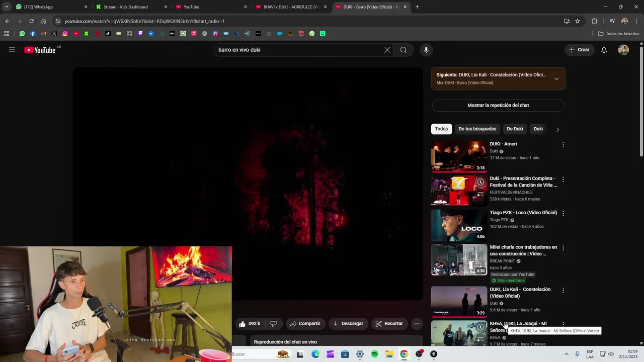Select the De tus búsquedas chip

click(477, 129)
